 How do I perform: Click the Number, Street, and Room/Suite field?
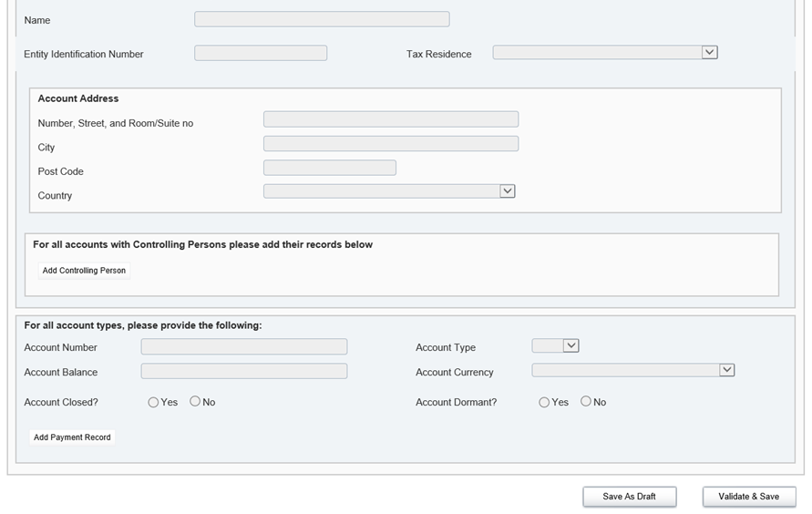(x=391, y=119)
